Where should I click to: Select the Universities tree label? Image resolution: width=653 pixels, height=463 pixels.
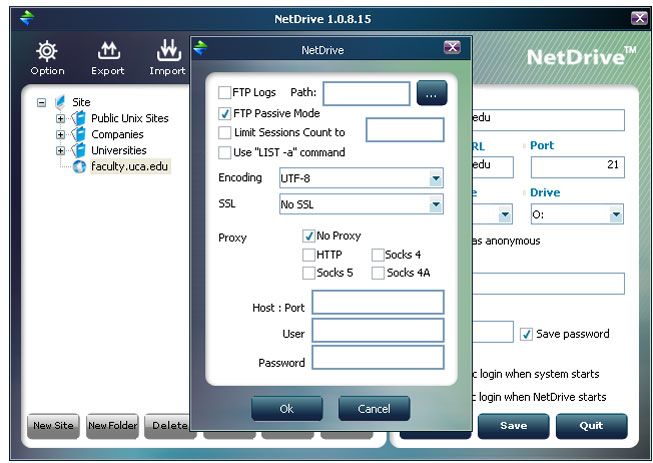(119, 150)
